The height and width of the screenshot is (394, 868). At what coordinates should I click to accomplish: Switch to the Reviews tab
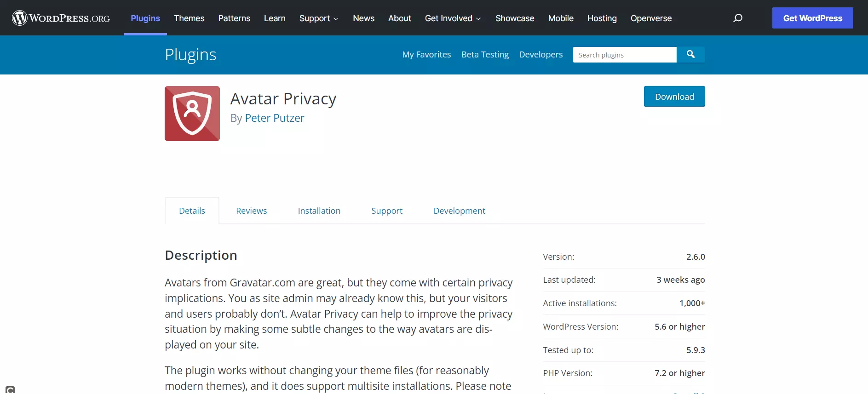(251, 211)
